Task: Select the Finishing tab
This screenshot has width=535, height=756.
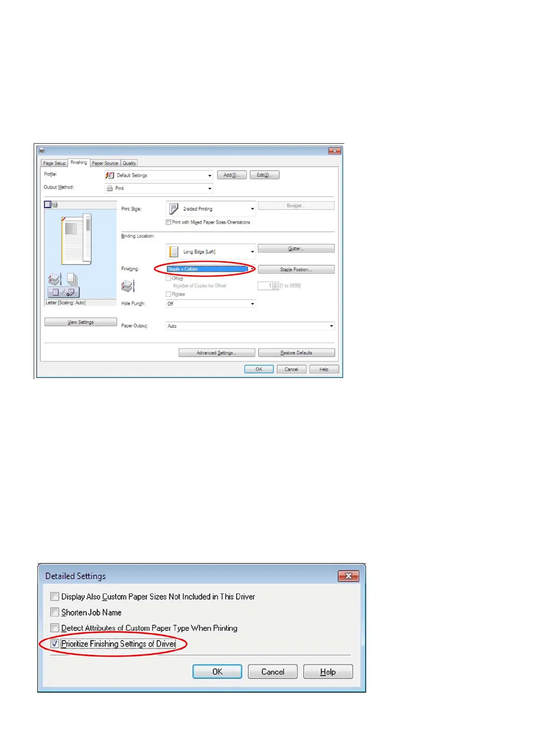Action: pos(79,163)
